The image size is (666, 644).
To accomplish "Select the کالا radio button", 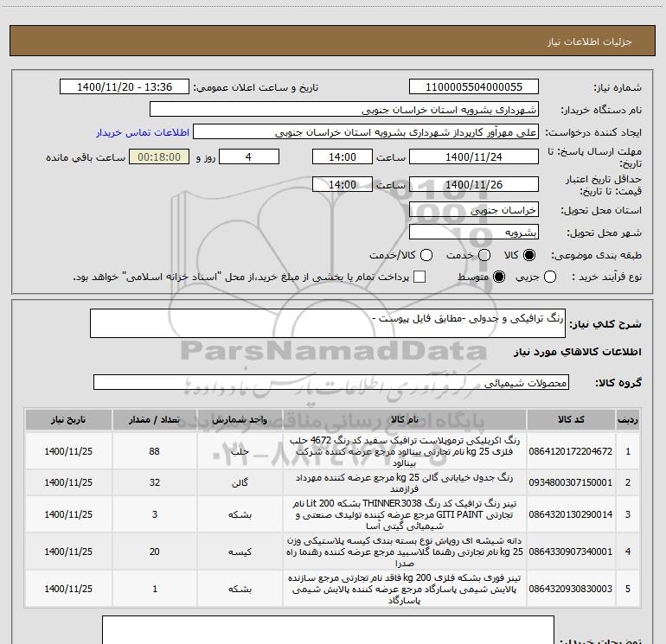I will pyautogui.click(x=529, y=255).
